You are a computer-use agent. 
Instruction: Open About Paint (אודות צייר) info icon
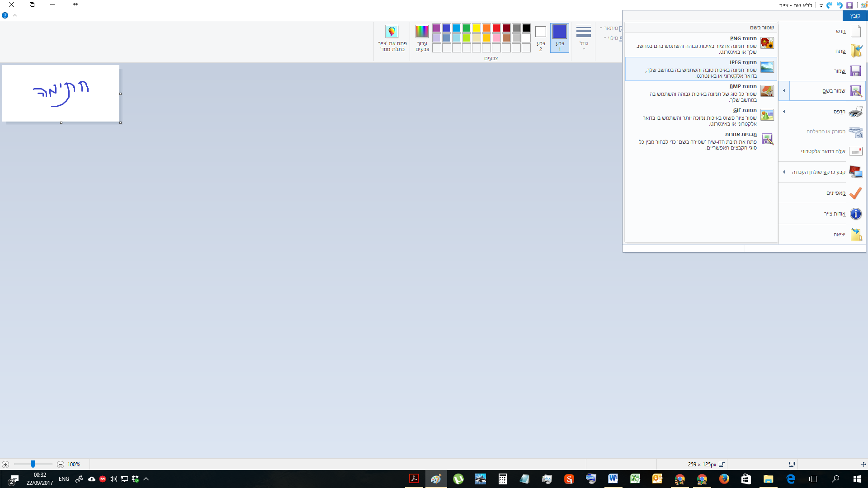click(855, 214)
